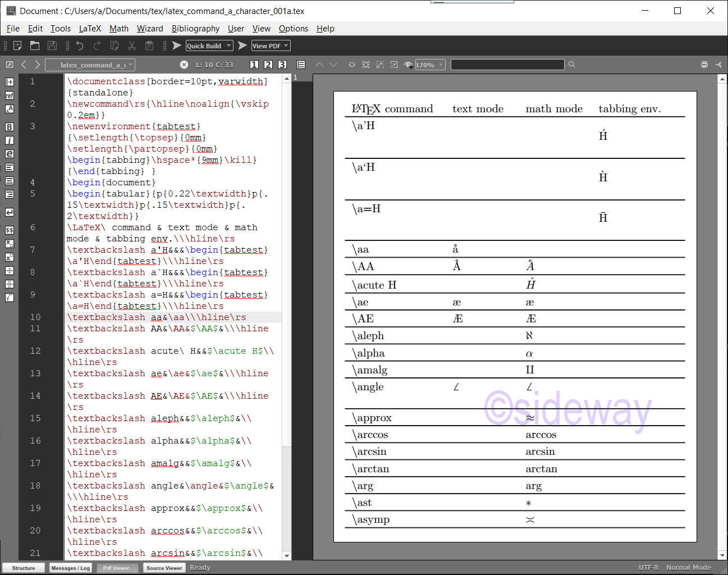Stop compilation with the X button

click(184, 65)
